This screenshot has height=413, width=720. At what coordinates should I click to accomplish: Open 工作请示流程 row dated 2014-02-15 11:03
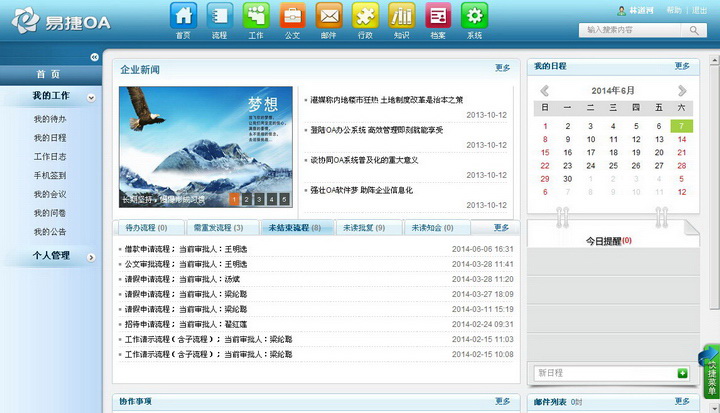coord(316,339)
